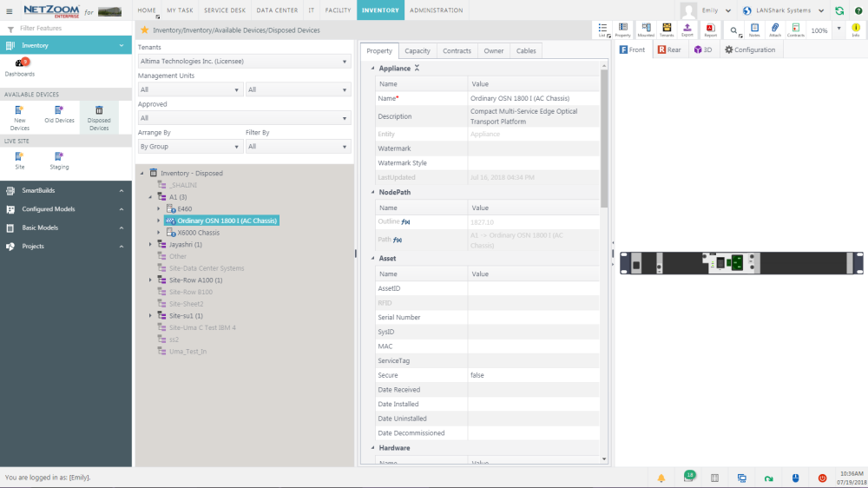Image resolution: width=868 pixels, height=488 pixels.
Task: Click the green refresh icon in header
Action: point(839,10)
